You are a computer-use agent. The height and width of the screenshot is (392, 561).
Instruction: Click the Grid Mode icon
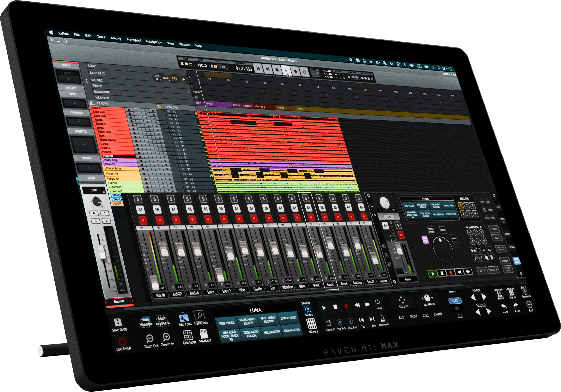pos(188,335)
